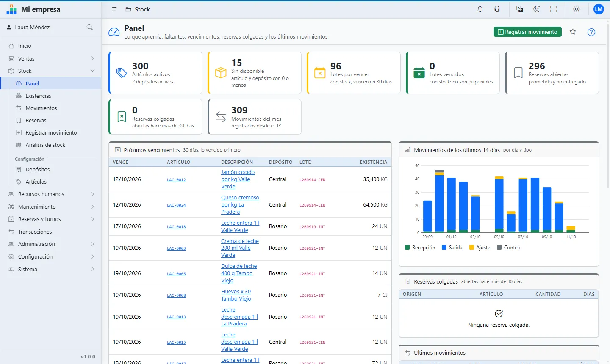Go to Inicio in the sidebar
The width and height of the screenshot is (610, 364).
[25, 46]
